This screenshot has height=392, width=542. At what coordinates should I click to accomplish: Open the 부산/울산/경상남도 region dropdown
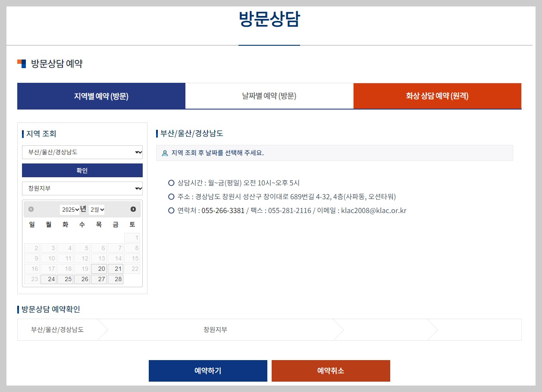[x=82, y=152]
